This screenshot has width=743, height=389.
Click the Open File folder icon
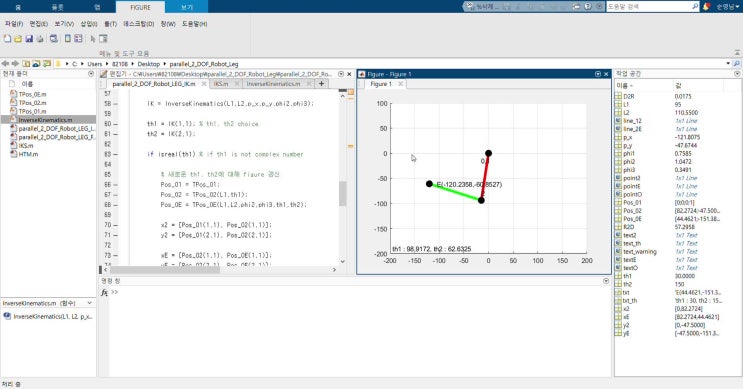point(18,39)
